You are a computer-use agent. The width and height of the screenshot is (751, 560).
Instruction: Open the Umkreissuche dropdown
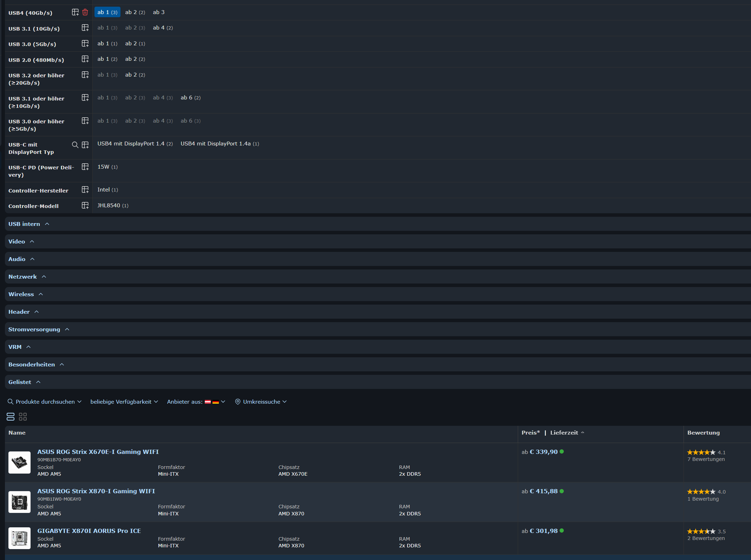pyautogui.click(x=261, y=402)
